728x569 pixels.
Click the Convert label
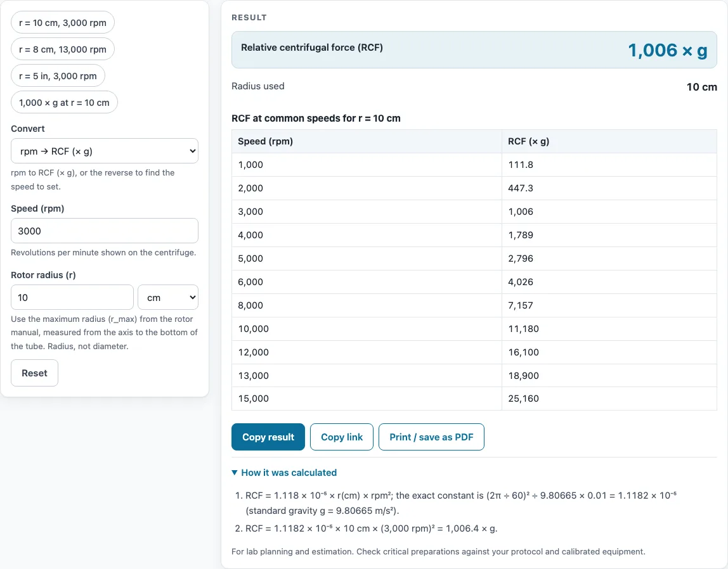click(x=28, y=129)
